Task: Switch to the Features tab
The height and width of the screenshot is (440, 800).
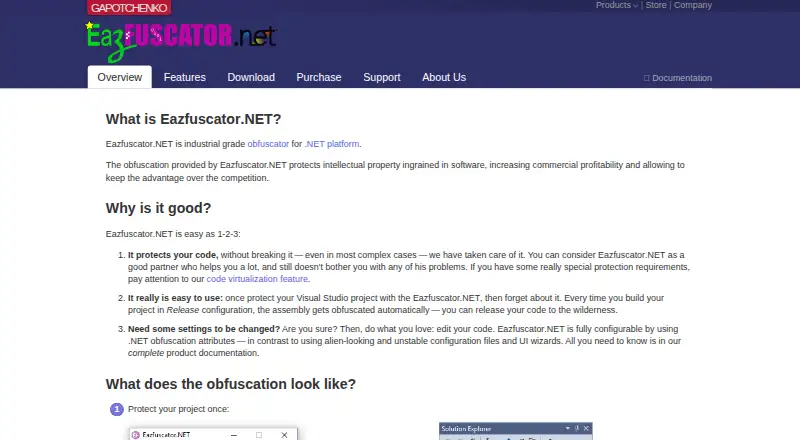Action: [x=185, y=77]
